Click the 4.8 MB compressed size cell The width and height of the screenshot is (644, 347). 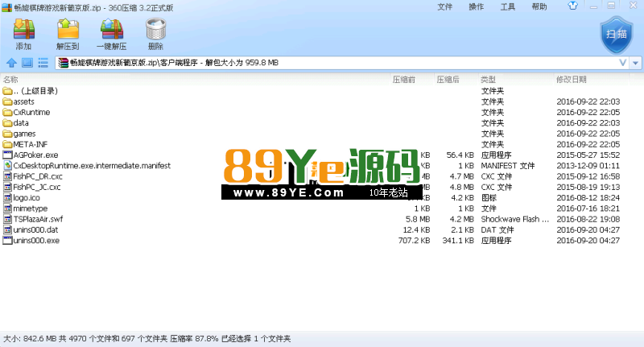(x=461, y=187)
